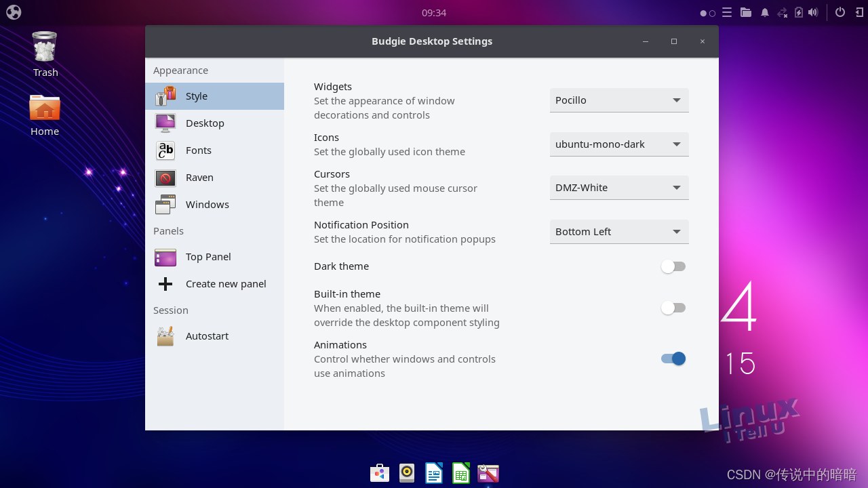The image size is (868, 488).
Task: Click the Built-in theme label
Action: 347,294
